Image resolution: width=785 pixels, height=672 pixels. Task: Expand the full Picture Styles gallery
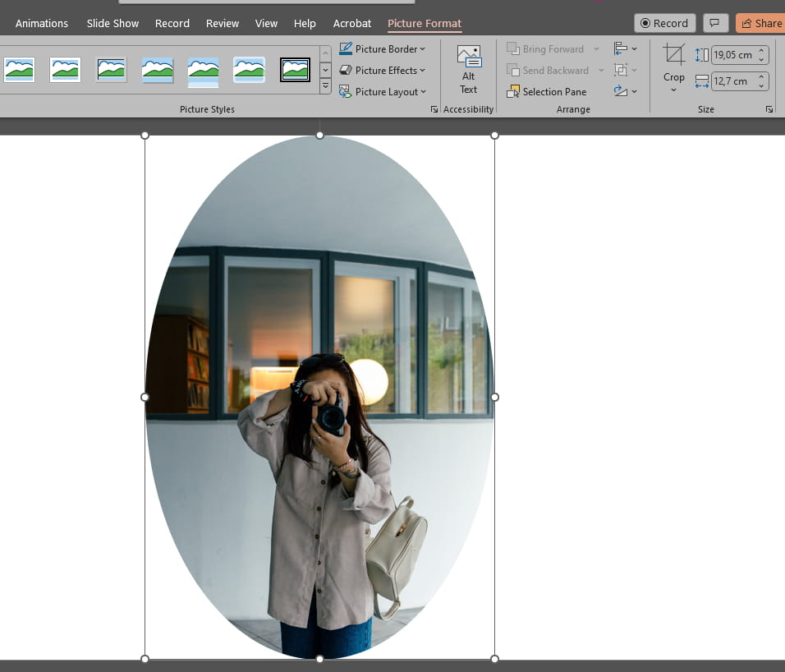(325, 86)
